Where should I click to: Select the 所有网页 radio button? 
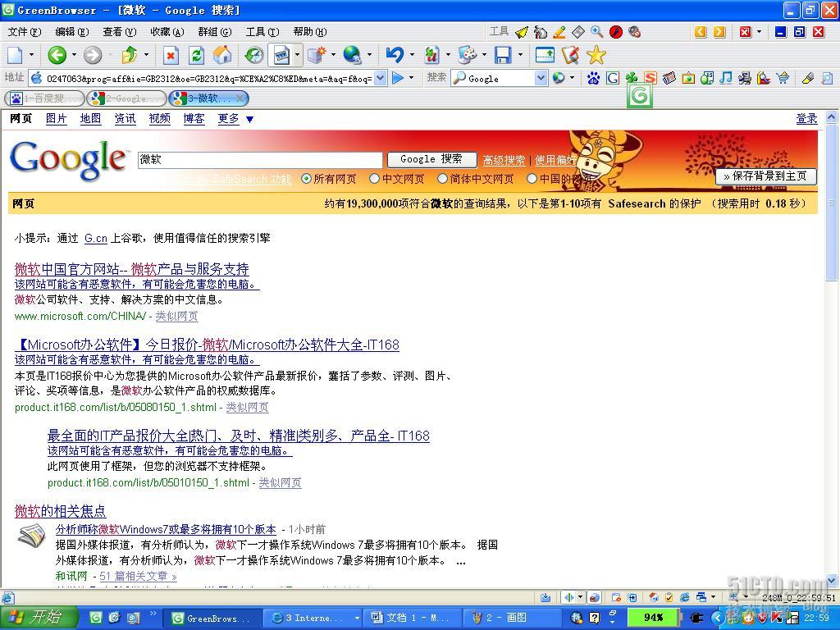point(307,179)
